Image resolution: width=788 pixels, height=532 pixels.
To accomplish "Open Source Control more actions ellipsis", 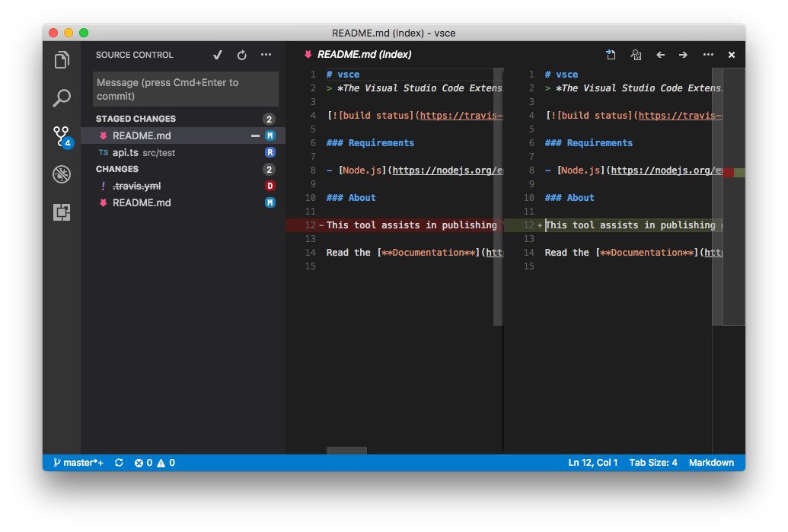I will point(266,54).
